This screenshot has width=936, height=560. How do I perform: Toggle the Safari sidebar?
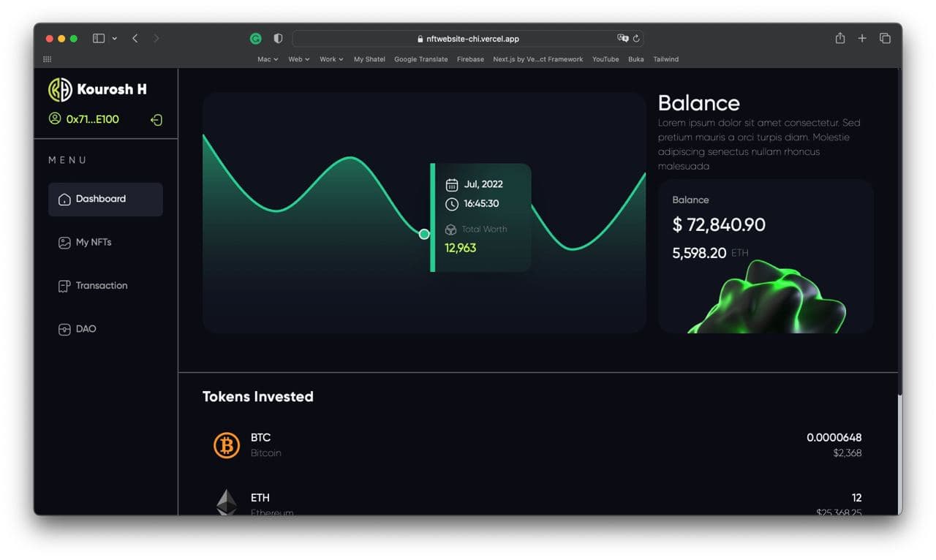(99, 39)
